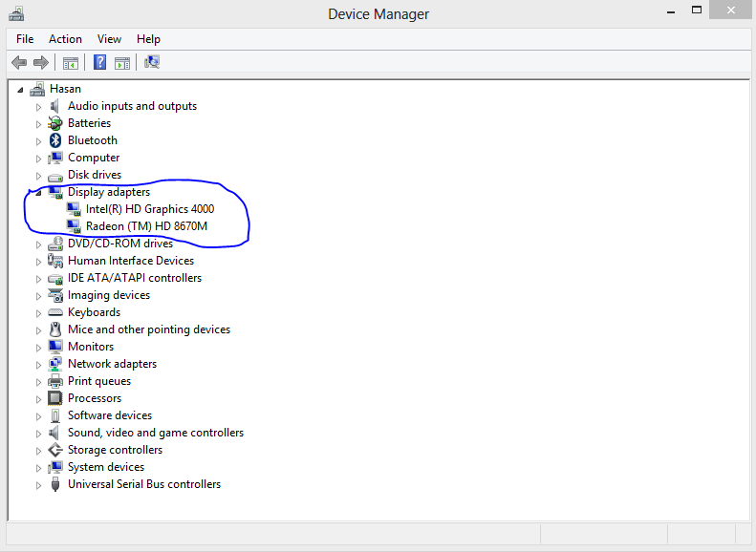This screenshot has height=552, width=756.
Task: Select the 'Print queues' label
Action: point(99,381)
